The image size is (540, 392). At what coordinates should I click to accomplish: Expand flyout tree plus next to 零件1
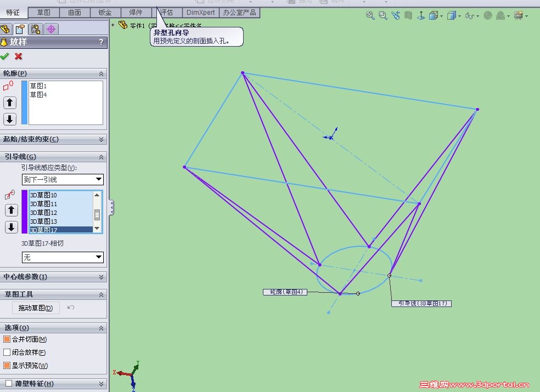(113, 25)
